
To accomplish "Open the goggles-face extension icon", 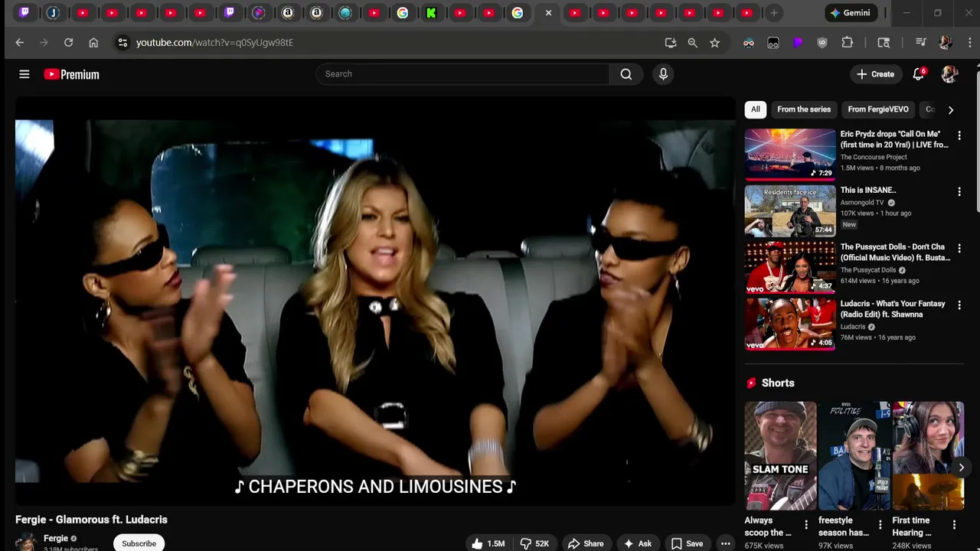I will pos(749,43).
